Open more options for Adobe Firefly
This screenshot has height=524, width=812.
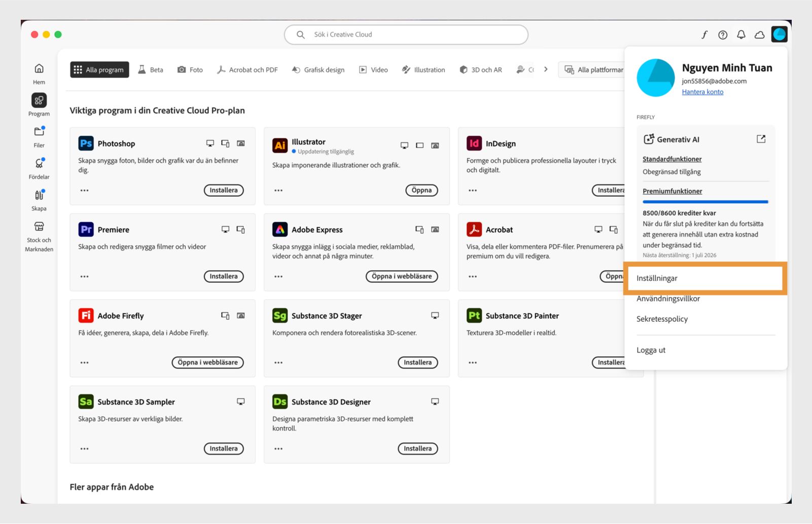[84, 363]
